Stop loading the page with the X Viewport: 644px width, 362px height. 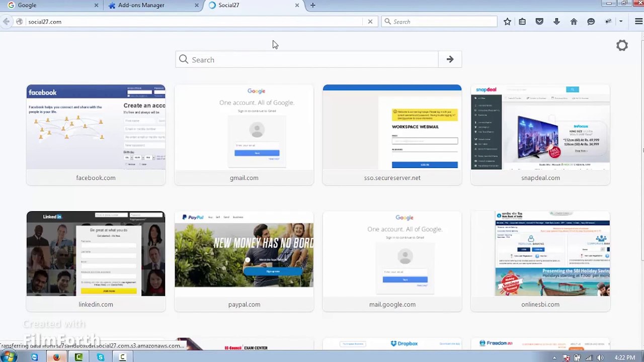click(370, 22)
